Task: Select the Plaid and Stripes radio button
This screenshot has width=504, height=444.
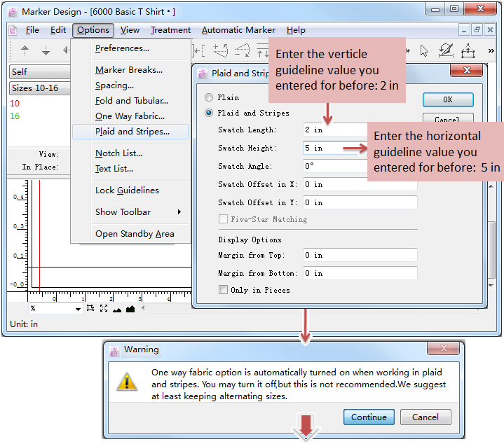Action: click(x=209, y=113)
